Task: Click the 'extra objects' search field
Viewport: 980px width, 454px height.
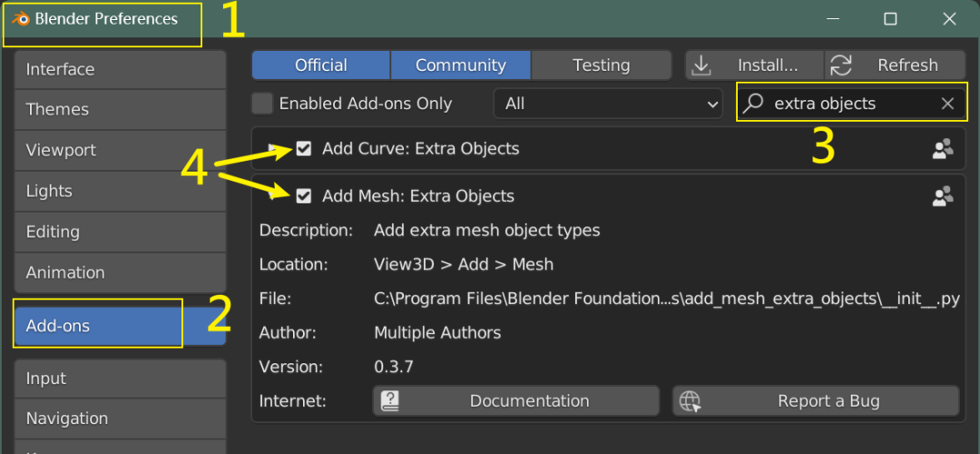Action: point(851,104)
